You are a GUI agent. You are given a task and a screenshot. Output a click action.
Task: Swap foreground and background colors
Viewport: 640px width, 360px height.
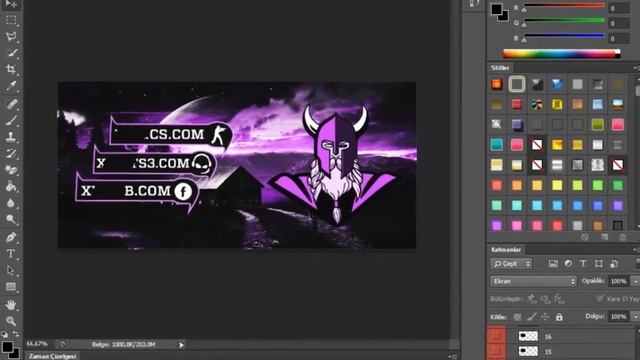16,334
